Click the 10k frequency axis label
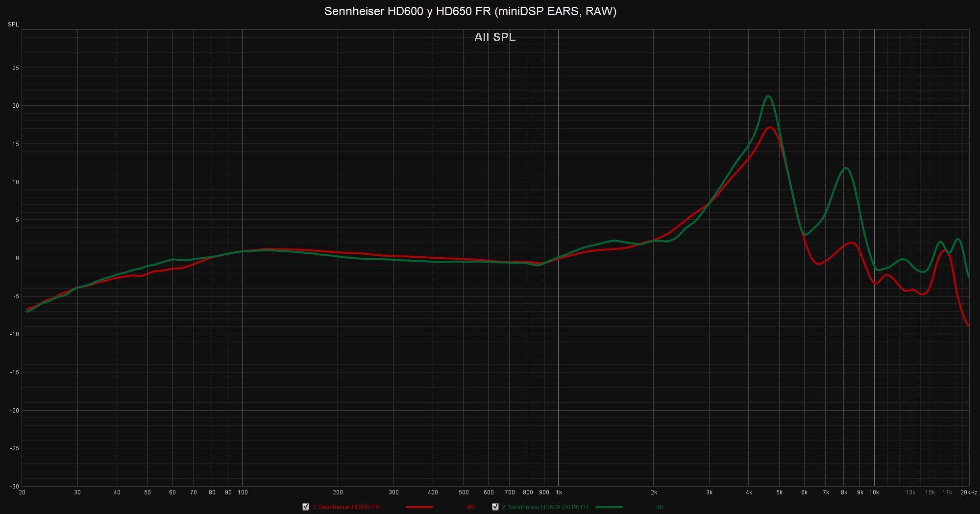Viewport: 980px width, 514px height. click(874, 492)
